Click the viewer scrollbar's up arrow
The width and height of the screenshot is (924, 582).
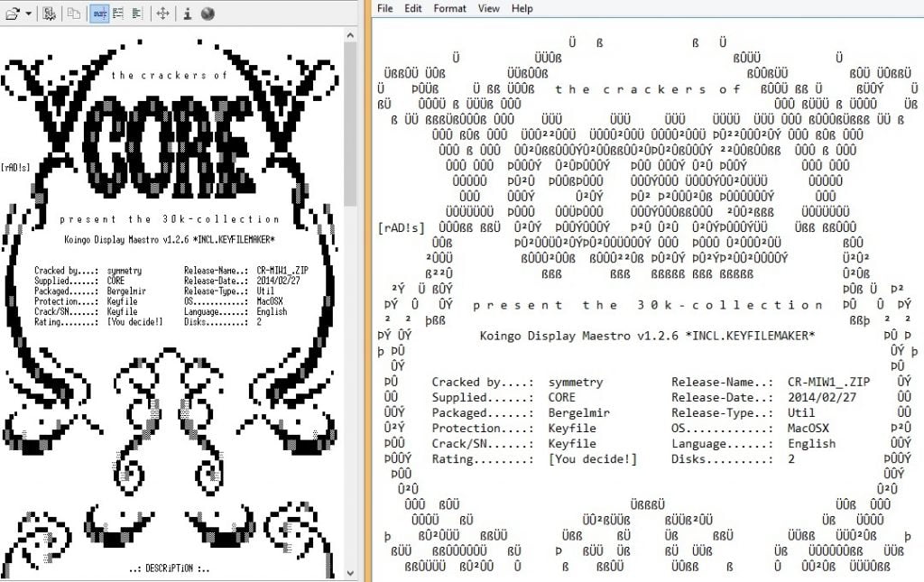point(350,34)
